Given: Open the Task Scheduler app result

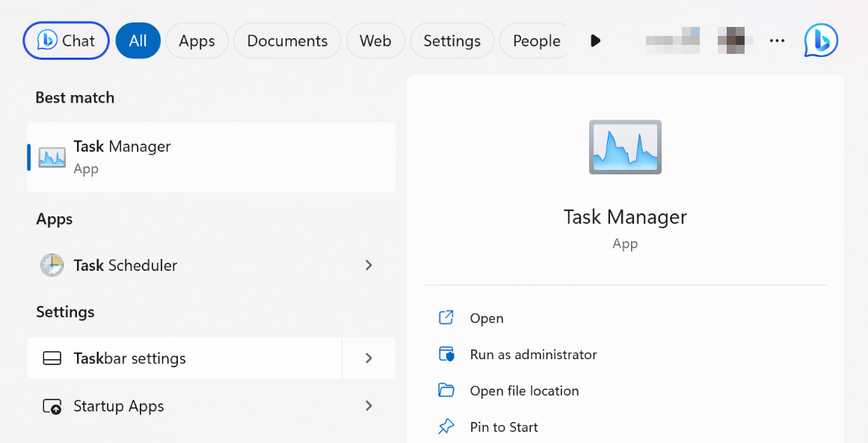Looking at the screenshot, I should coord(212,265).
